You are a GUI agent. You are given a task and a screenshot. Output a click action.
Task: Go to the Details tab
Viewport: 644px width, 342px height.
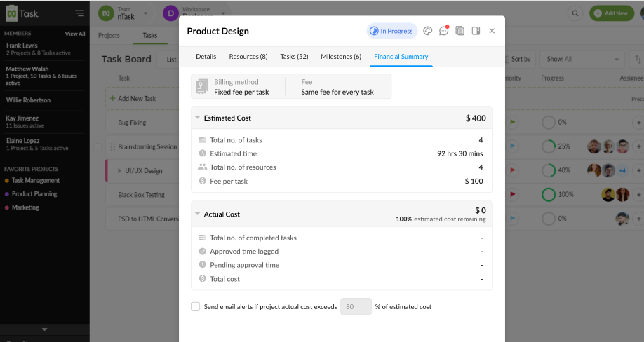(206, 57)
